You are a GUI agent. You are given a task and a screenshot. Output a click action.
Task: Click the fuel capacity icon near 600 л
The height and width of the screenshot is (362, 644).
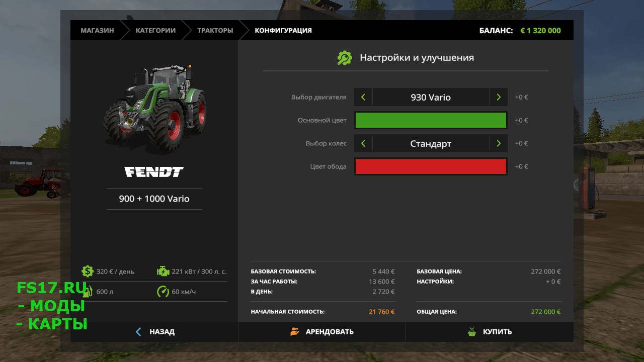88,292
